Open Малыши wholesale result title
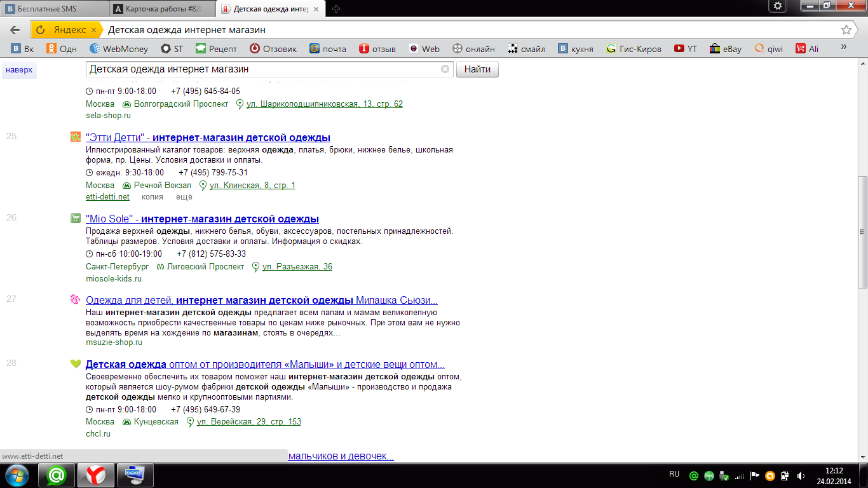The width and height of the screenshot is (868, 488). [x=265, y=365]
